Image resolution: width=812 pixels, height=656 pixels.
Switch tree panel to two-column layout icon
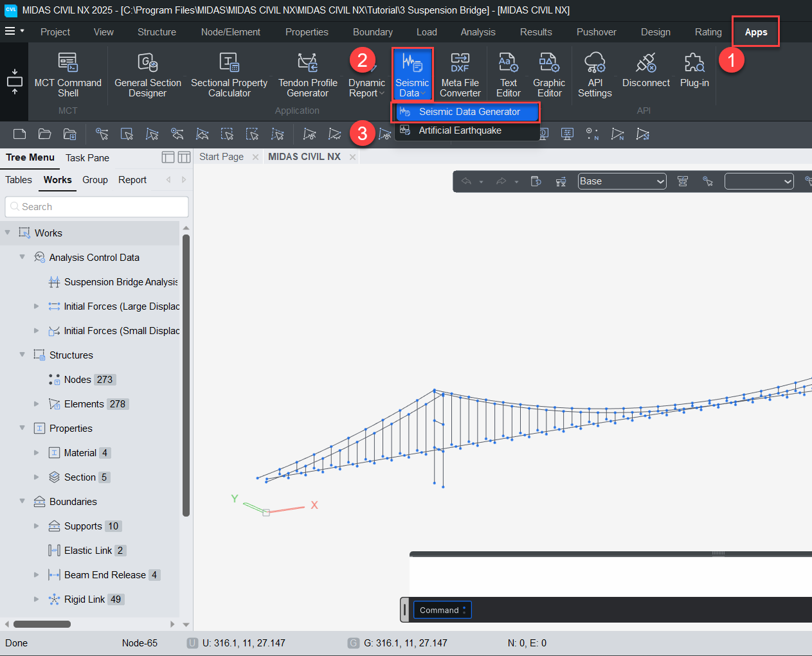click(184, 157)
